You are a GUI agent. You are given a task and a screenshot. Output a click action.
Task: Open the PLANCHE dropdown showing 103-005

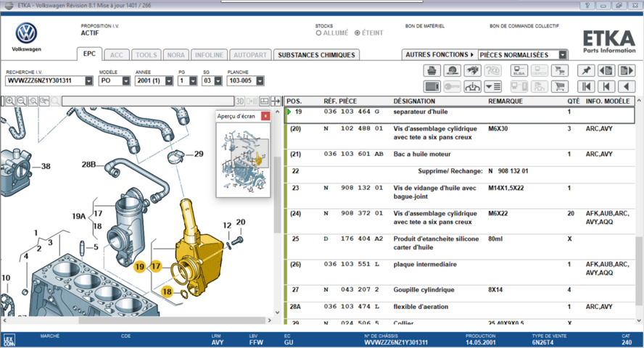point(260,81)
